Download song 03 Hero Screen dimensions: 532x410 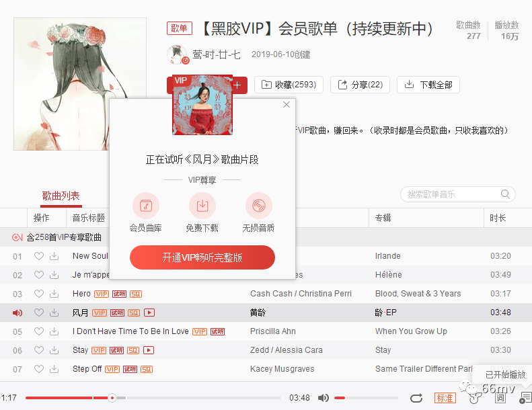tap(54, 294)
